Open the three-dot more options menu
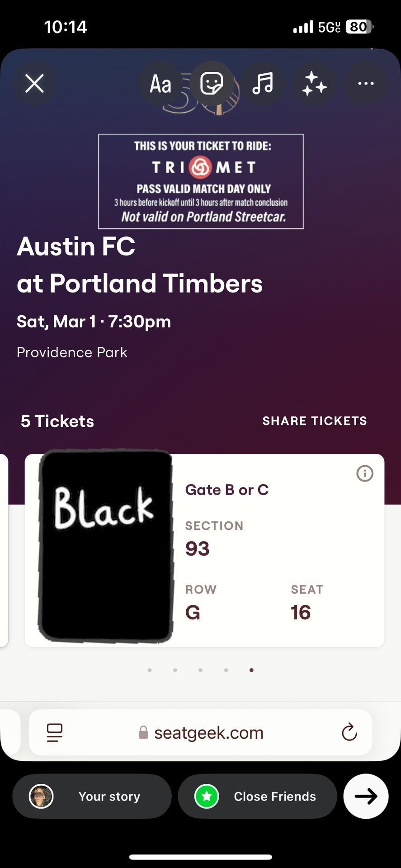 pos(366,84)
